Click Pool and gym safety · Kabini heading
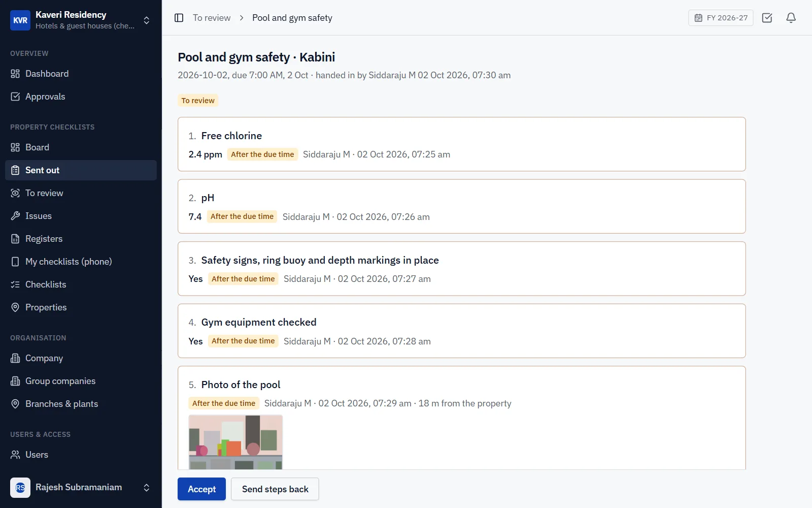Screen dimensions: 812x508 (256, 57)
